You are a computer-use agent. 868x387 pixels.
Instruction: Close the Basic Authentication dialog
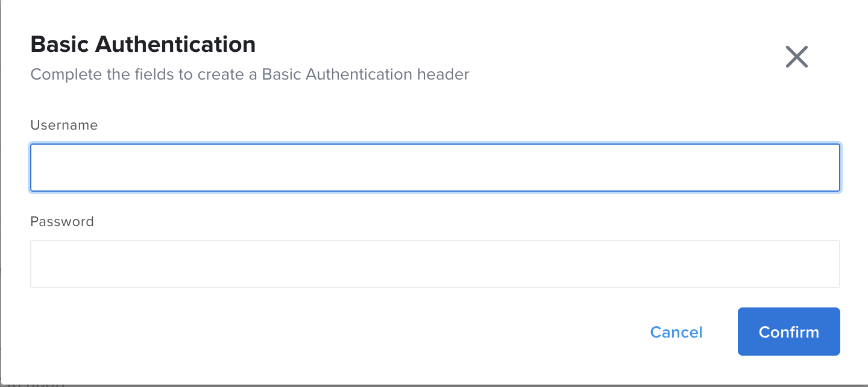(x=796, y=56)
